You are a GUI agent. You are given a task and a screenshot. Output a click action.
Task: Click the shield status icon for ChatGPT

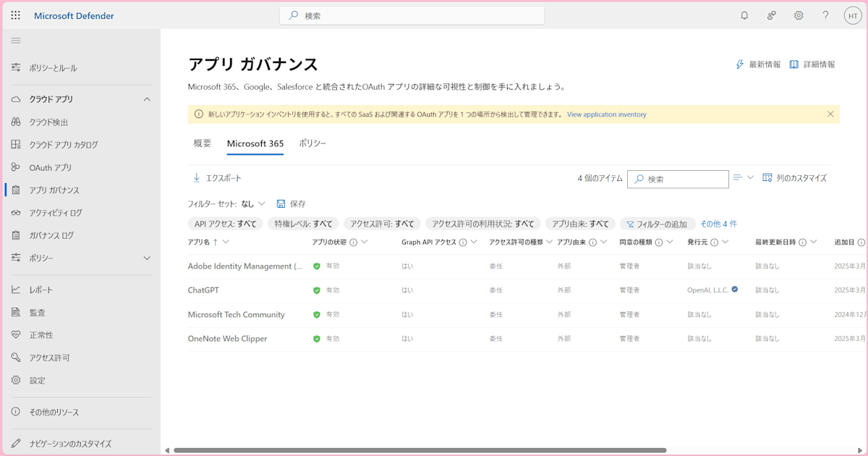coord(316,290)
